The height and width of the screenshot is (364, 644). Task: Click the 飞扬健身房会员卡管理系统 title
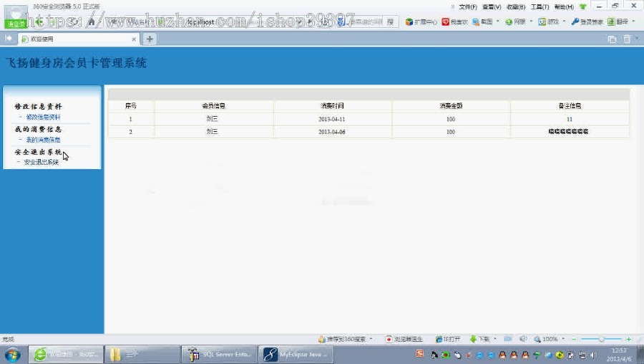click(x=76, y=63)
